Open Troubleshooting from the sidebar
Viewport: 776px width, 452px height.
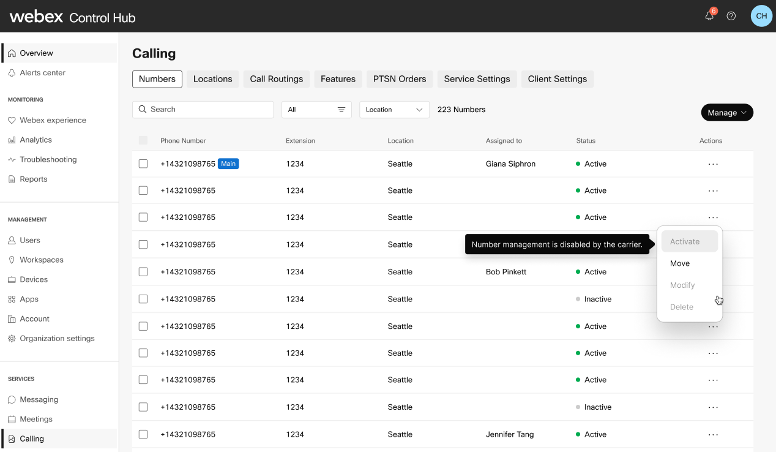click(x=48, y=160)
